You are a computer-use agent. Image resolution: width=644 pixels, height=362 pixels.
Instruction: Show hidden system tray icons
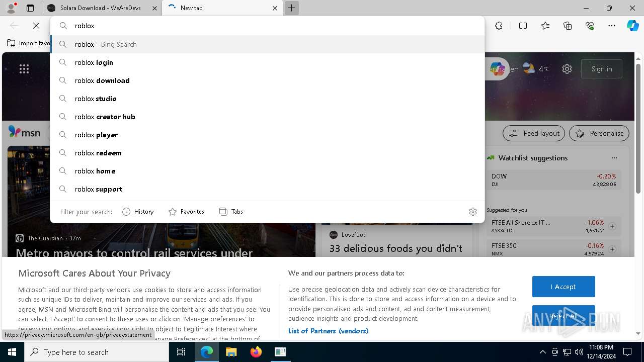pos(542,352)
